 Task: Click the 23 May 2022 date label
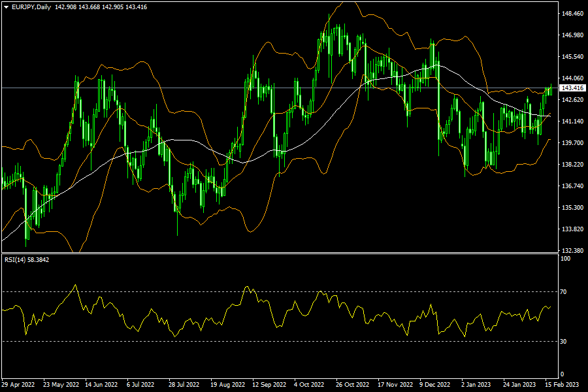coord(61,385)
